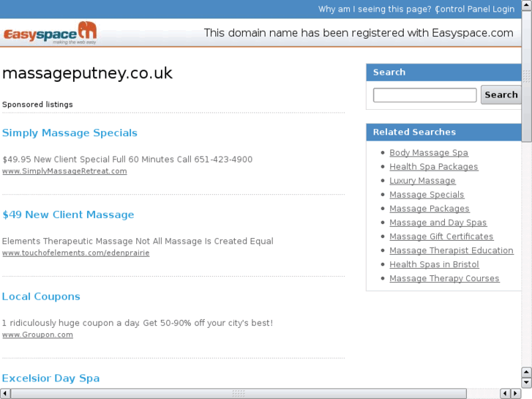Select Health Spas in Bristol link
This screenshot has height=399, width=532.
pos(434,264)
